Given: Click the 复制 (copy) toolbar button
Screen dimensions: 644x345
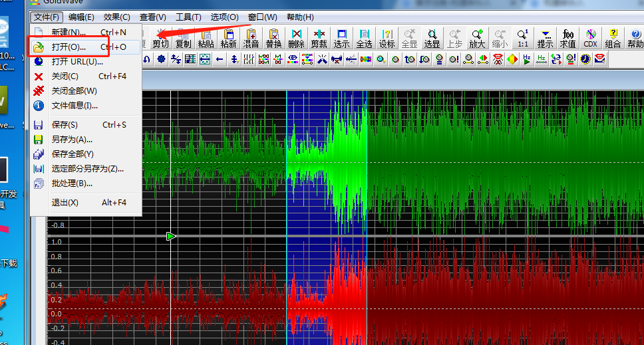Looking at the screenshot, I should tap(183, 38).
